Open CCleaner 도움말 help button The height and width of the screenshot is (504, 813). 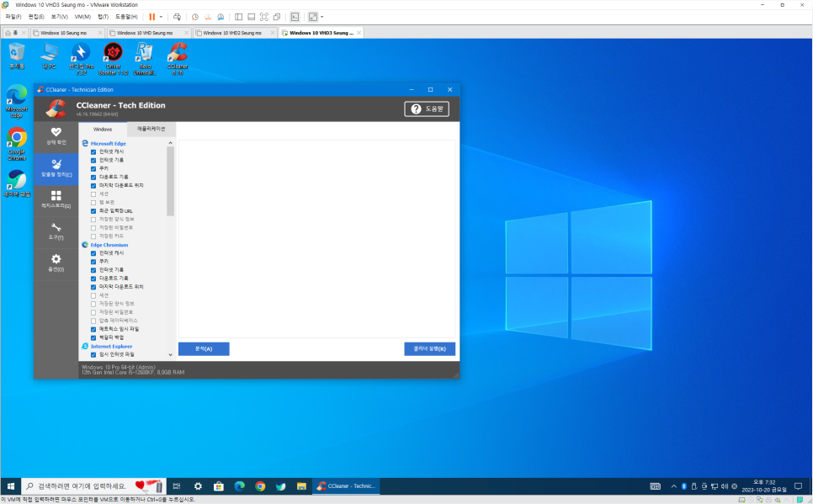(x=427, y=109)
